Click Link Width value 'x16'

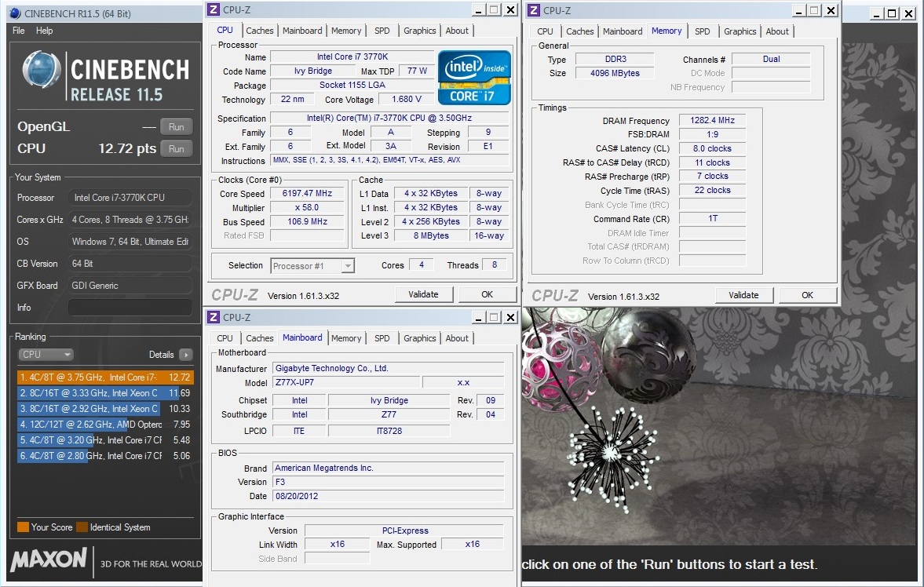[337, 545]
